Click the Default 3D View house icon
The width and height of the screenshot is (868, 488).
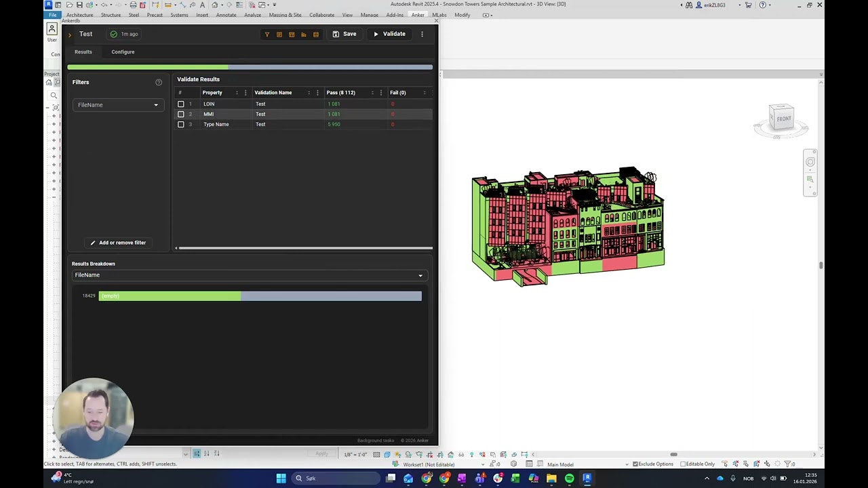214,5
